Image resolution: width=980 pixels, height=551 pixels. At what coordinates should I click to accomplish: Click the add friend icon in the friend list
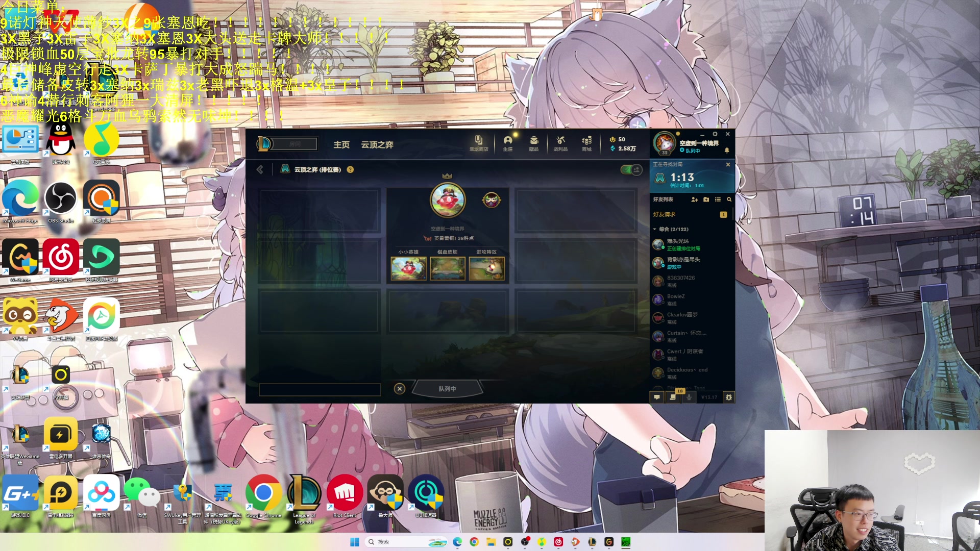click(695, 199)
